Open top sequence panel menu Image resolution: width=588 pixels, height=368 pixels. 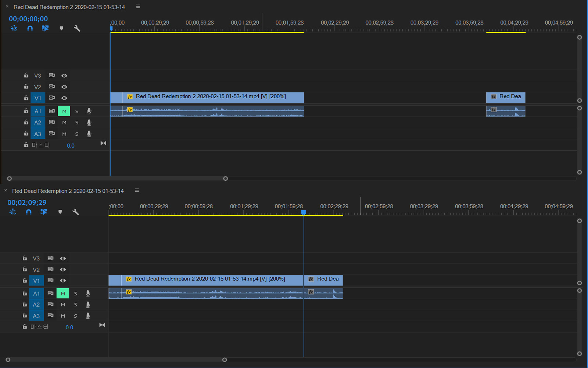coord(138,7)
